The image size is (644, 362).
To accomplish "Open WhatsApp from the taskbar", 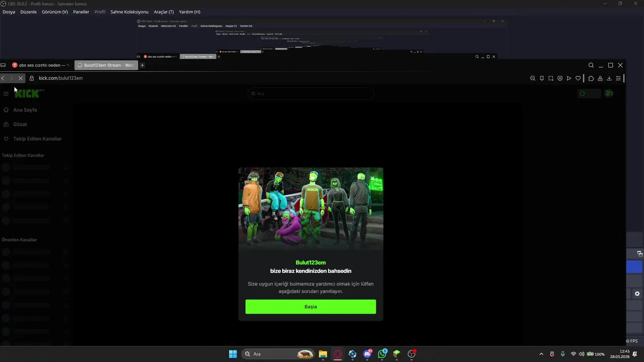I will [x=382, y=354].
